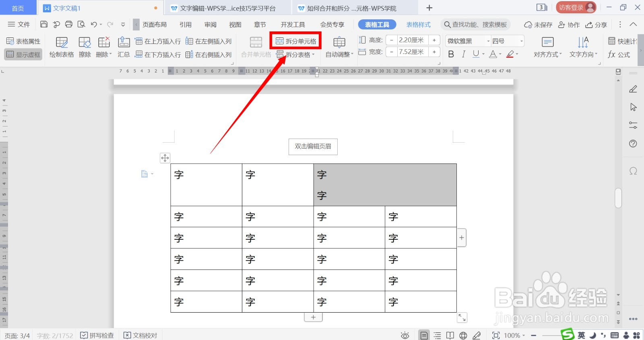Insert row below (在下方插入行)
This screenshot has width=644, height=340.
pyautogui.click(x=158, y=54)
